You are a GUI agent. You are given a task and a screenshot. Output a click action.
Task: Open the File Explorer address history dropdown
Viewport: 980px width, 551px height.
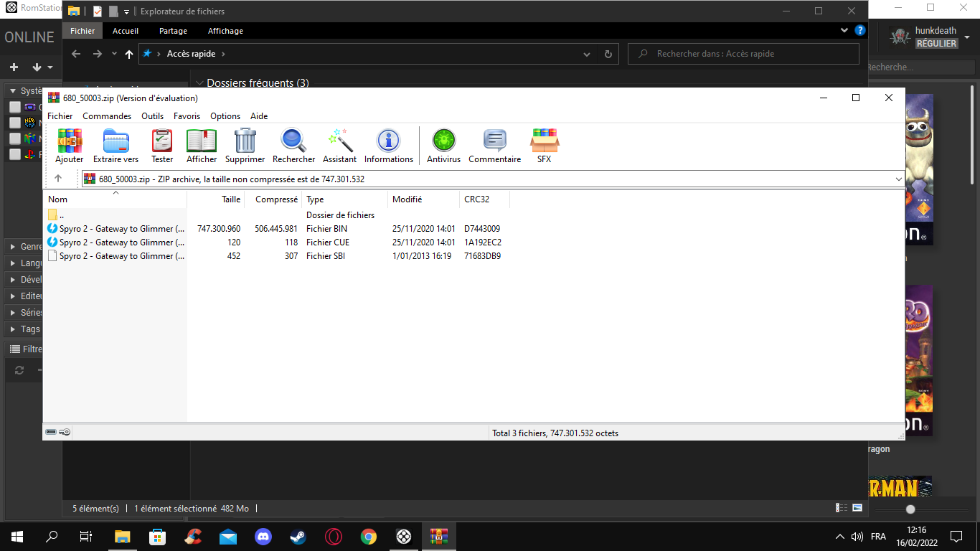click(588, 54)
